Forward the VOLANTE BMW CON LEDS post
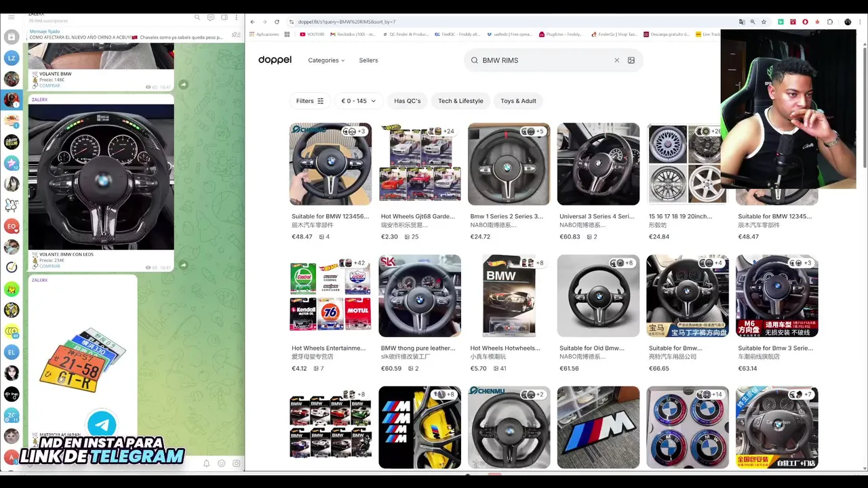 (183, 264)
